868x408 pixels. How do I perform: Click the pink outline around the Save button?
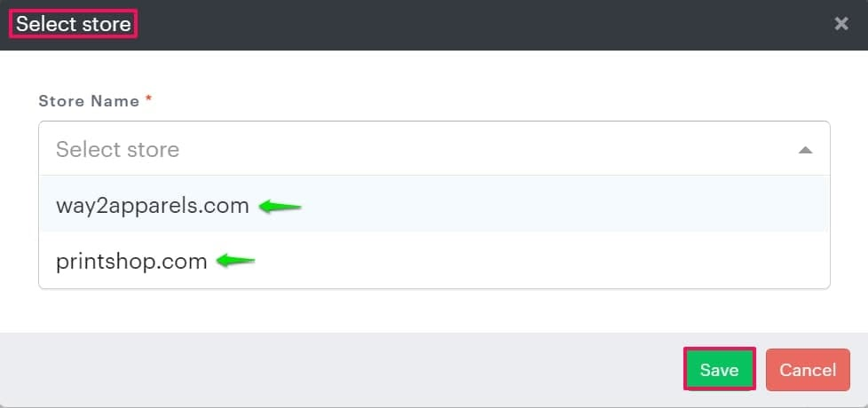click(684, 369)
